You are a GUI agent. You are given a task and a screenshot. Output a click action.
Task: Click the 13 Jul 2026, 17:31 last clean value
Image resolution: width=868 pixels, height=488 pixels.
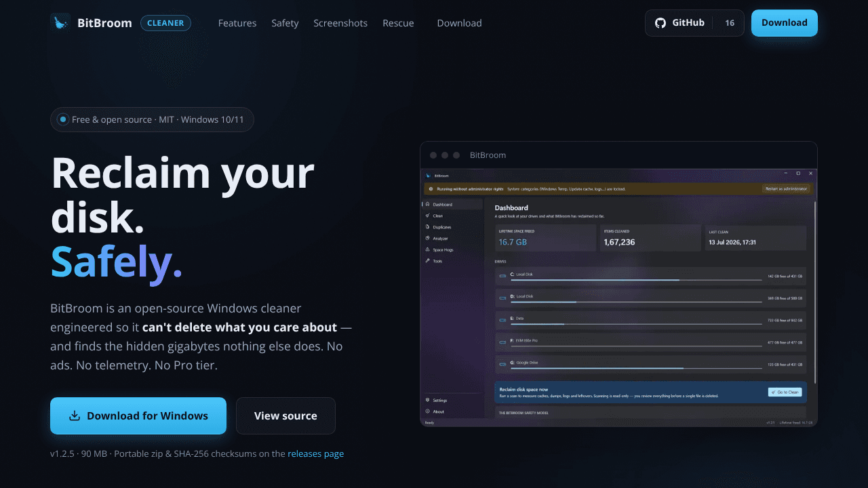[x=732, y=242]
